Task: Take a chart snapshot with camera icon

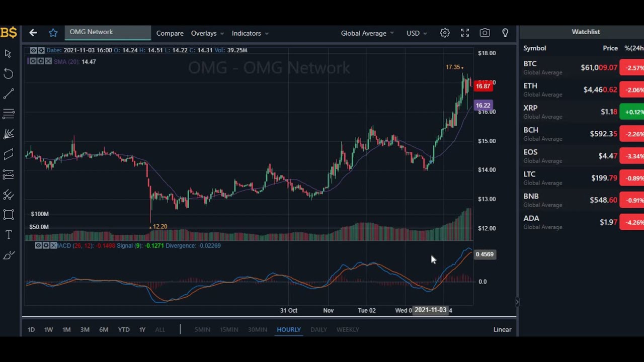Action: [x=485, y=33]
